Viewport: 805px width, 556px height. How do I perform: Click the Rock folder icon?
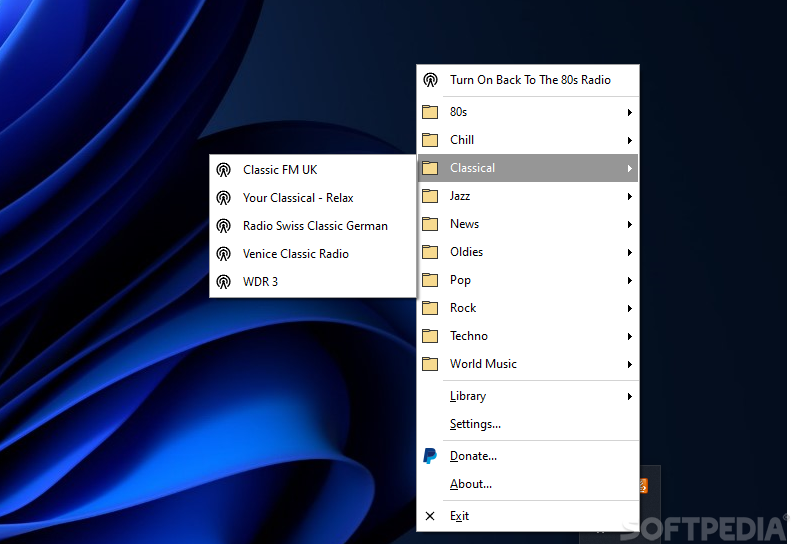tap(430, 308)
